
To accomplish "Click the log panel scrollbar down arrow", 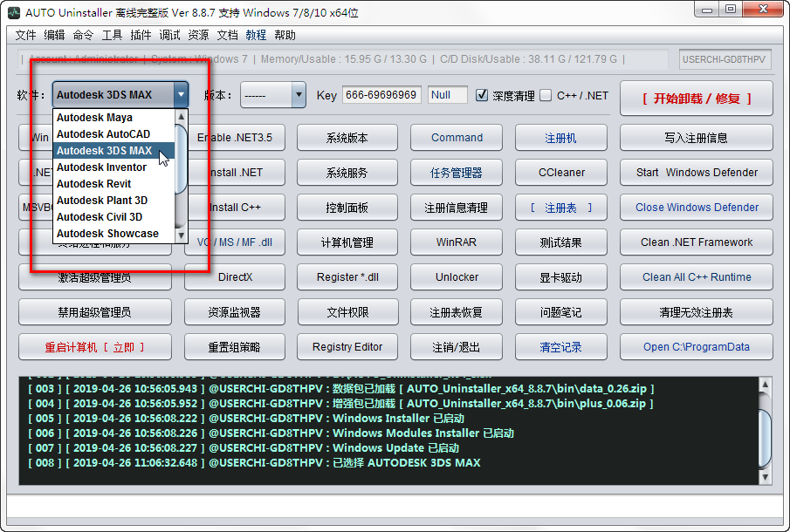I will point(765,477).
